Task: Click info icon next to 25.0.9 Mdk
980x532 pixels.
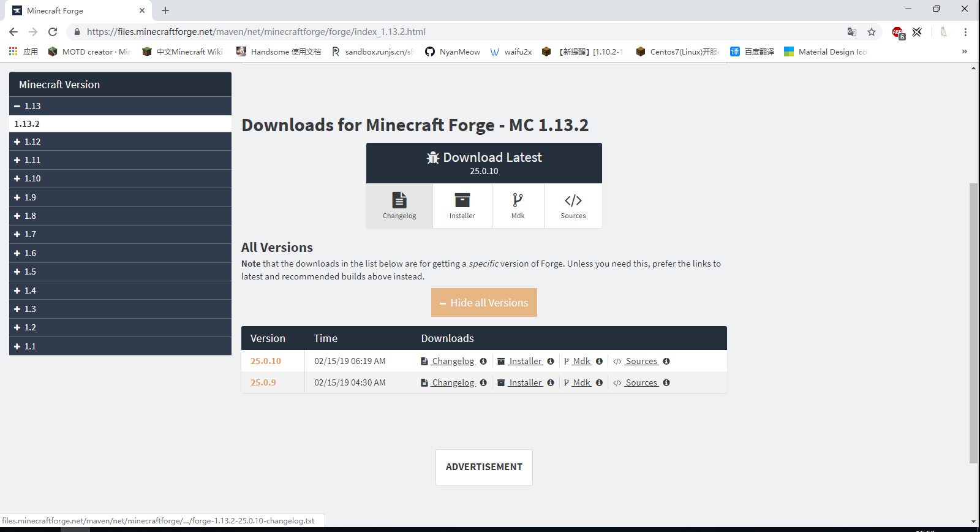Action: 599,383
